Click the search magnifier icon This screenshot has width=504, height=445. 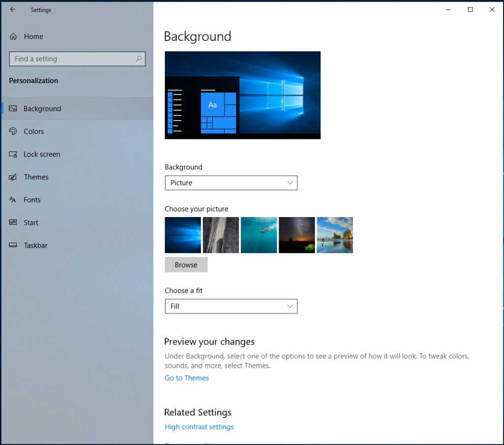[x=139, y=59]
